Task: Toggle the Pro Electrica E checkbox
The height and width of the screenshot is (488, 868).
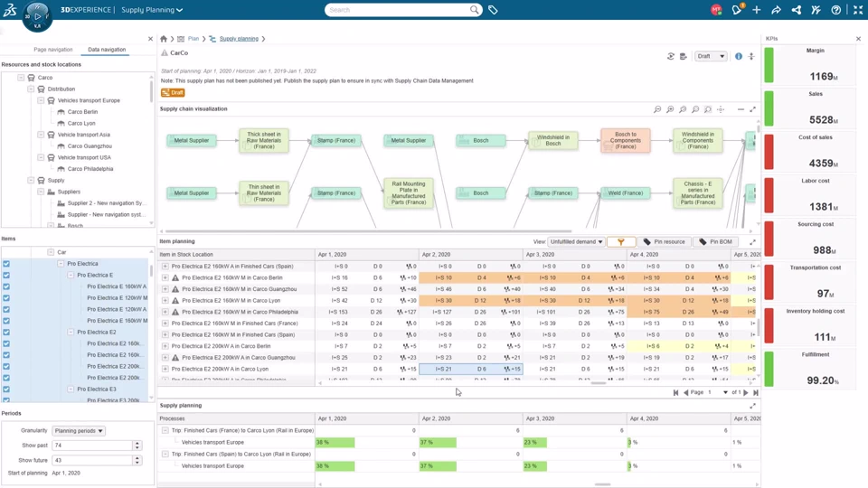Action: pyautogui.click(x=6, y=275)
